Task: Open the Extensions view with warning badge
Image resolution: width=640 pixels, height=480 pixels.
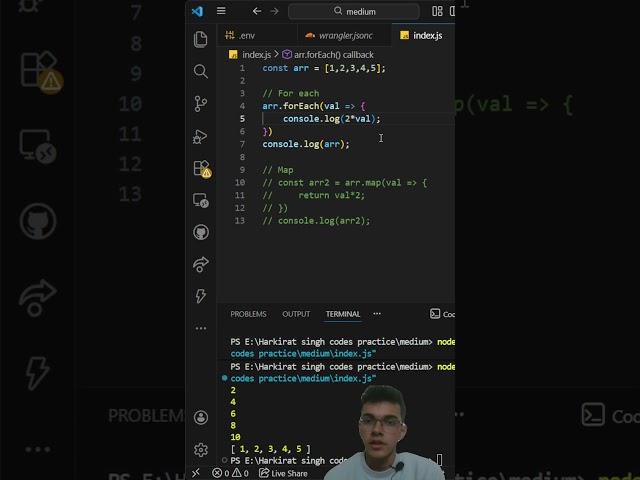Action: pyautogui.click(x=202, y=168)
